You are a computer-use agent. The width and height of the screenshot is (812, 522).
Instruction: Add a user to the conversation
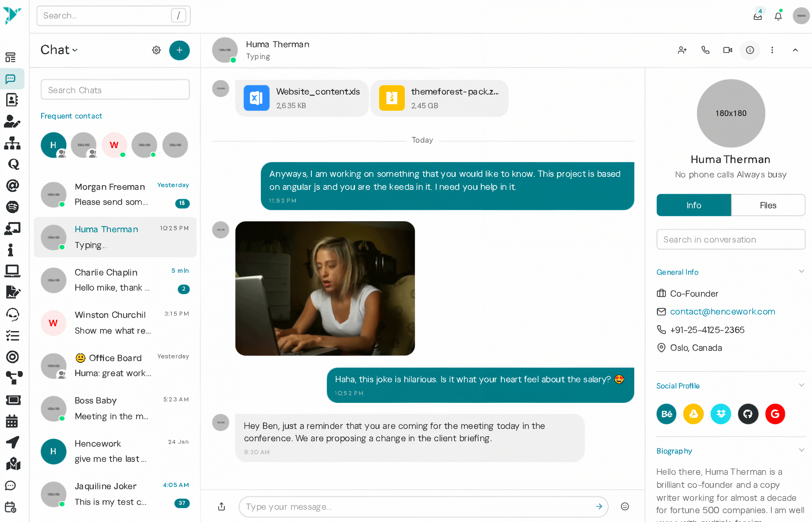point(682,50)
